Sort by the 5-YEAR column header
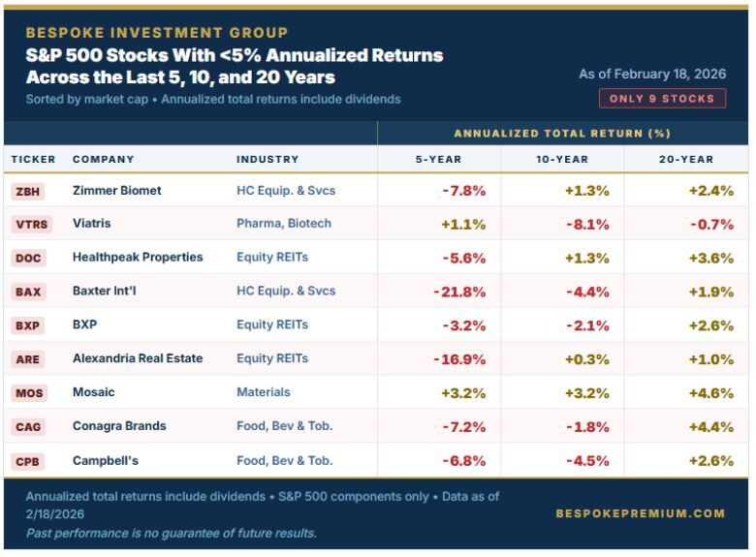 (438, 159)
